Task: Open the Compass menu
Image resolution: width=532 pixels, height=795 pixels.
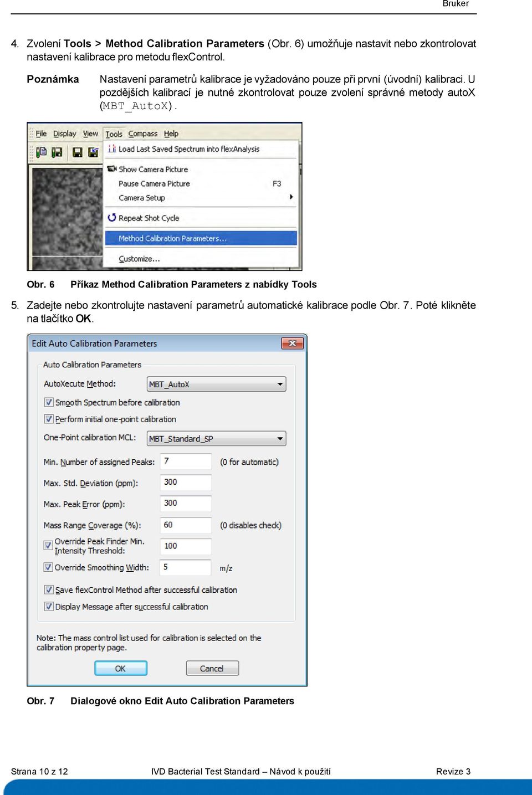Action: point(142,134)
